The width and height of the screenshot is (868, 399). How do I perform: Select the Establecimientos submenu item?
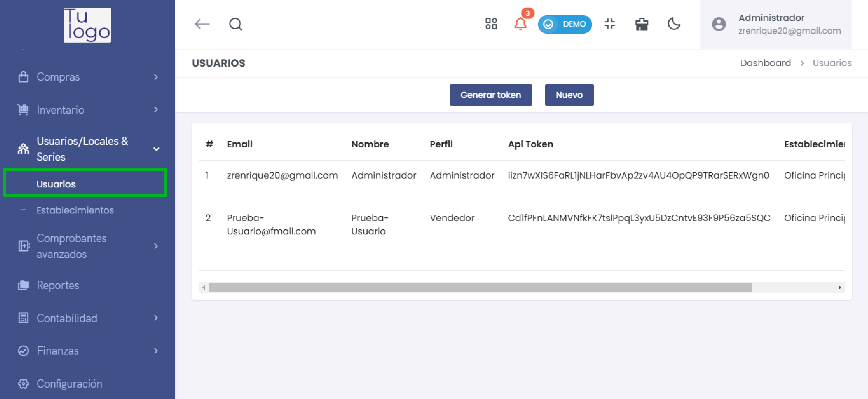75,210
